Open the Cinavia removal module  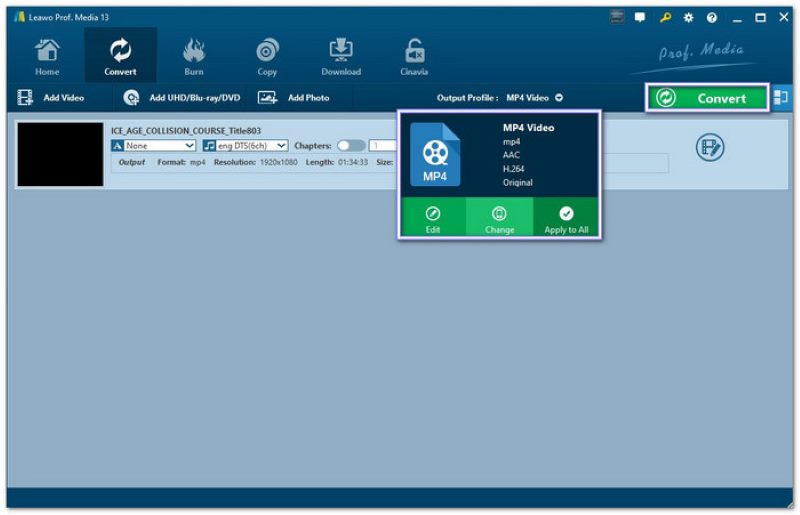[414, 56]
